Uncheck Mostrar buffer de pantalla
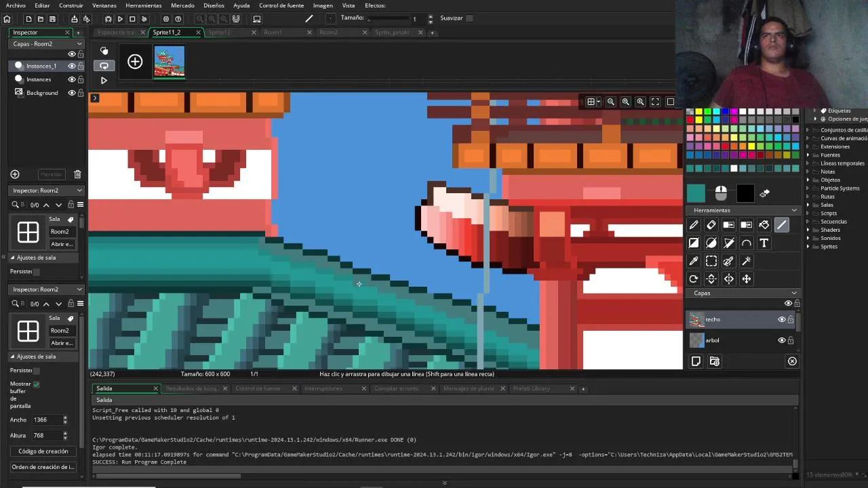This screenshot has height=488, width=868. point(36,384)
